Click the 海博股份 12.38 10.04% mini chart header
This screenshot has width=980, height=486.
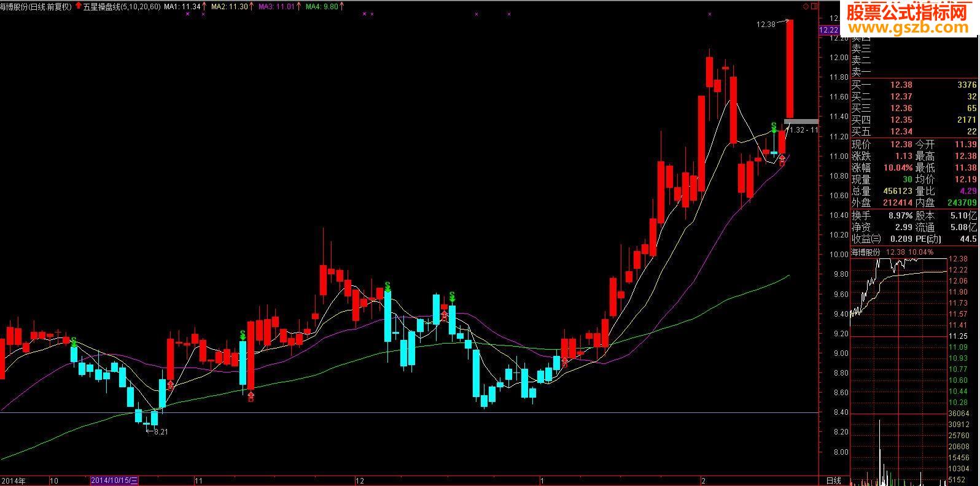pos(892,252)
